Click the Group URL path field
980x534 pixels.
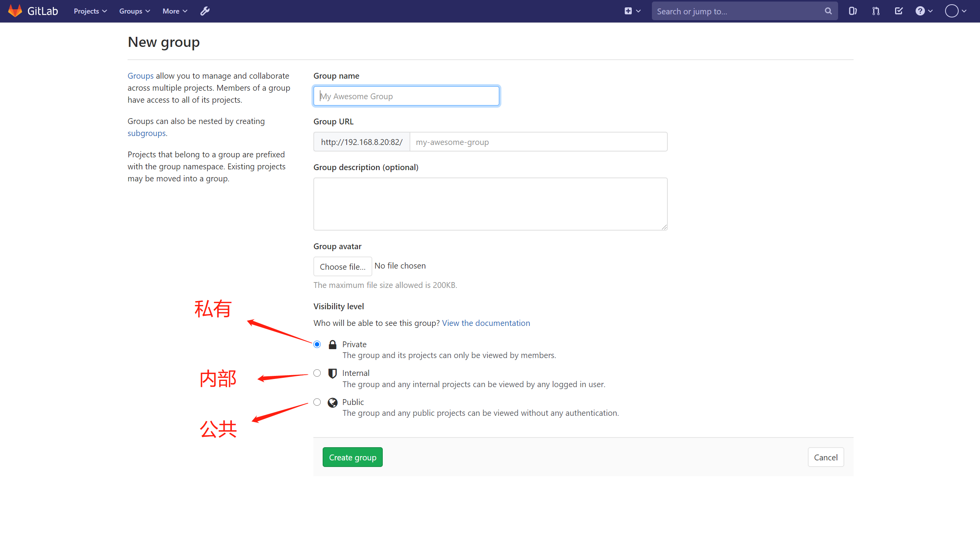(538, 142)
